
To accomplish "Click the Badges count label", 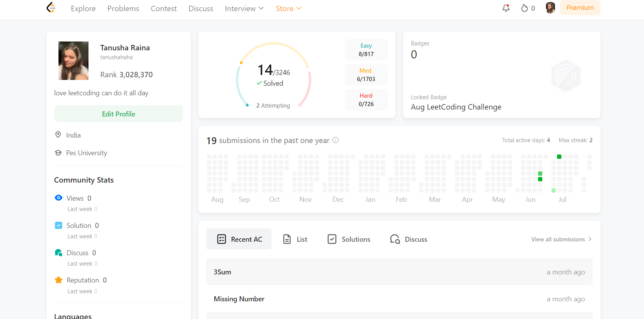I will tap(420, 43).
